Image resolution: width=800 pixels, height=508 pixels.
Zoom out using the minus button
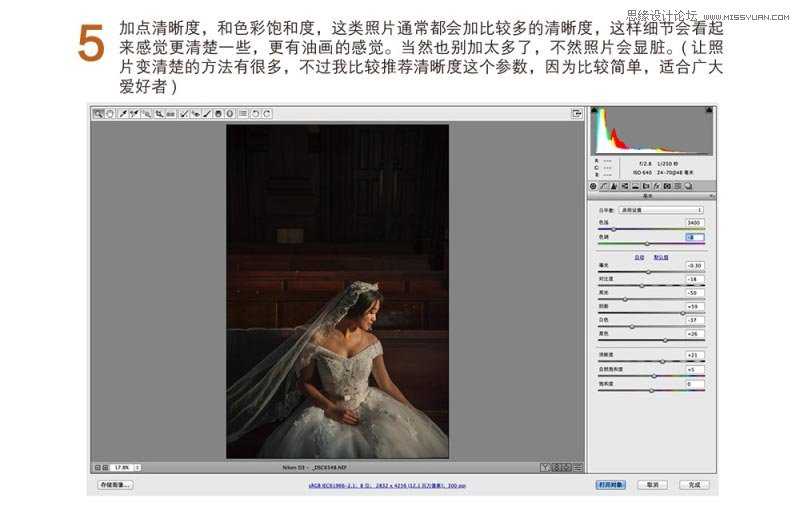coord(97,467)
